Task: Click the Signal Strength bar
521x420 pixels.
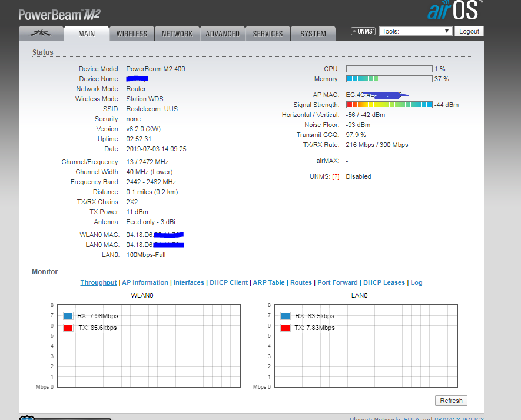Action: pyautogui.click(x=389, y=105)
